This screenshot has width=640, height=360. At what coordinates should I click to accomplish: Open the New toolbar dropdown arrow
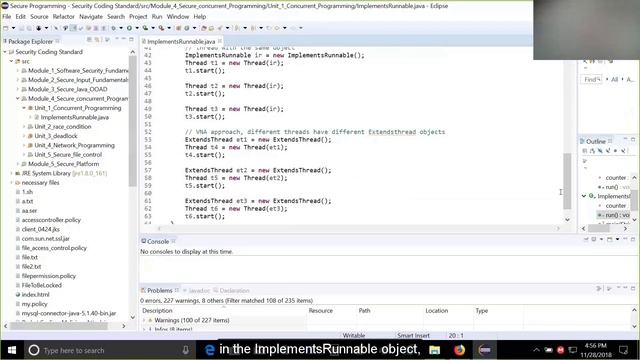(13, 28)
